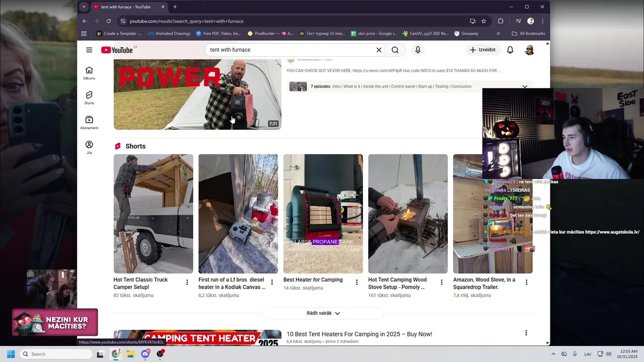This screenshot has height=362, width=644.
Task: Switch the LAV input language indicator
Action: coord(588,354)
